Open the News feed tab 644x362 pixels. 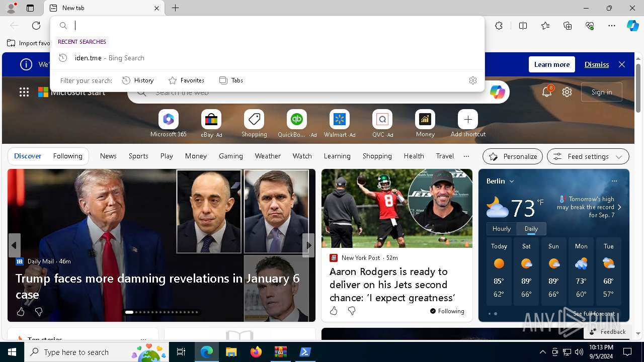click(x=108, y=156)
